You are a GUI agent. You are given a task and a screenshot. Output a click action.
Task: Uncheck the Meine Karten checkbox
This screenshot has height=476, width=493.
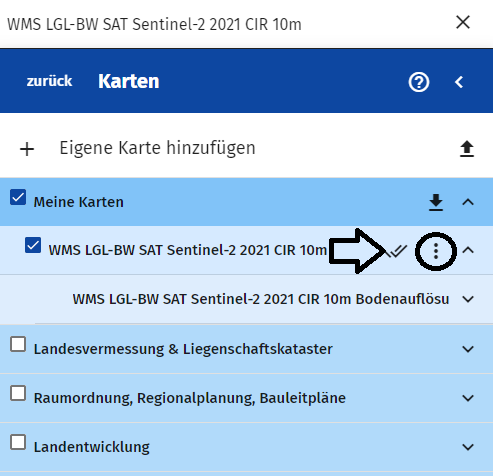click(x=18, y=197)
